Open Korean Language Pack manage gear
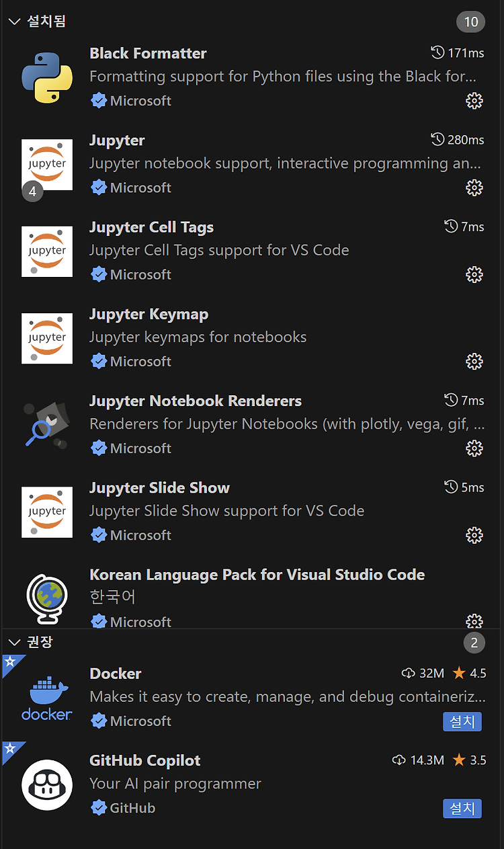Viewport: 504px width, 849px height. [x=474, y=620]
